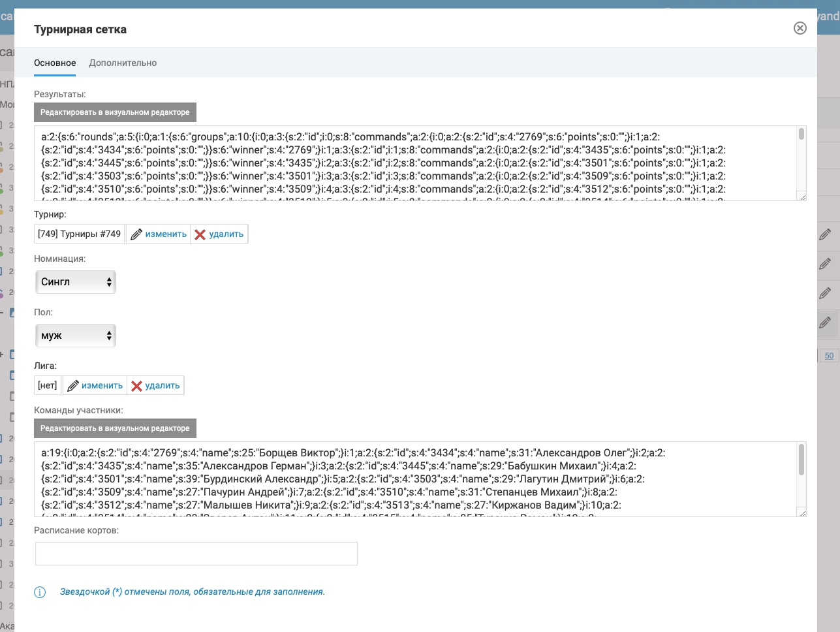Open the Номинация dropdown showing Сингл
The image size is (840, 632).
point(76,282)
